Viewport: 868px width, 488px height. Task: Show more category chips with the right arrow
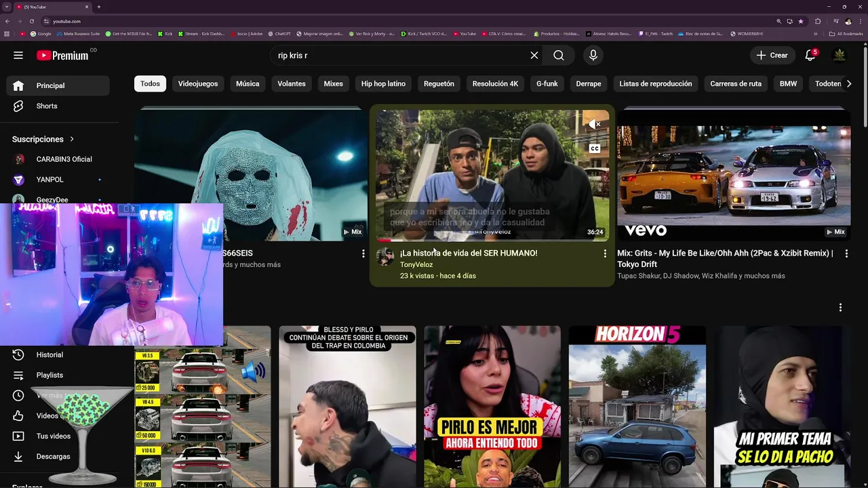click(x=849, y=84)
